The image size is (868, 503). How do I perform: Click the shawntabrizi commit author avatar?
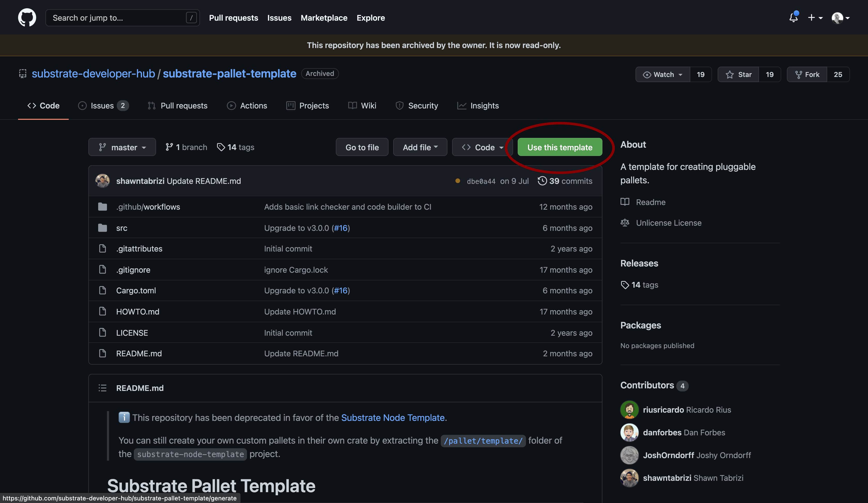[102, 181]
